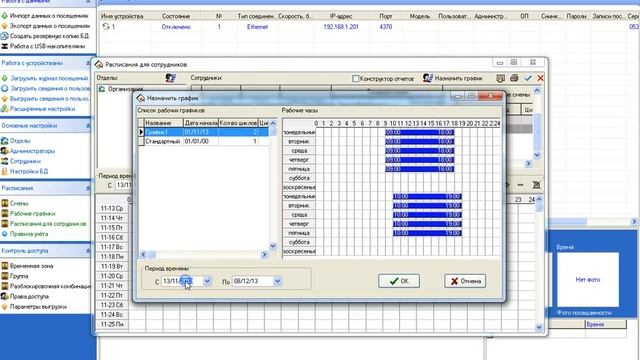640x360 pixels.
Task: Select the Стандартный schedule row
Action: click(x=203, y=141)
